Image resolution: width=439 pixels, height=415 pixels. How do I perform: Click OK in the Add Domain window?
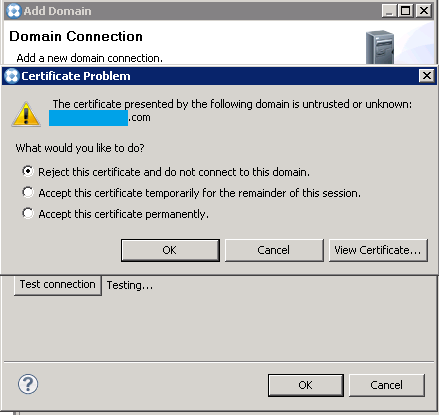pos(306,385)
